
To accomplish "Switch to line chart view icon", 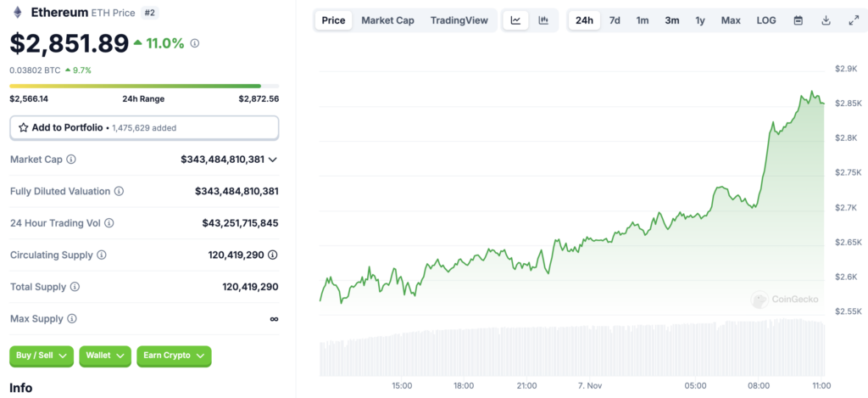I will point(516,20).
